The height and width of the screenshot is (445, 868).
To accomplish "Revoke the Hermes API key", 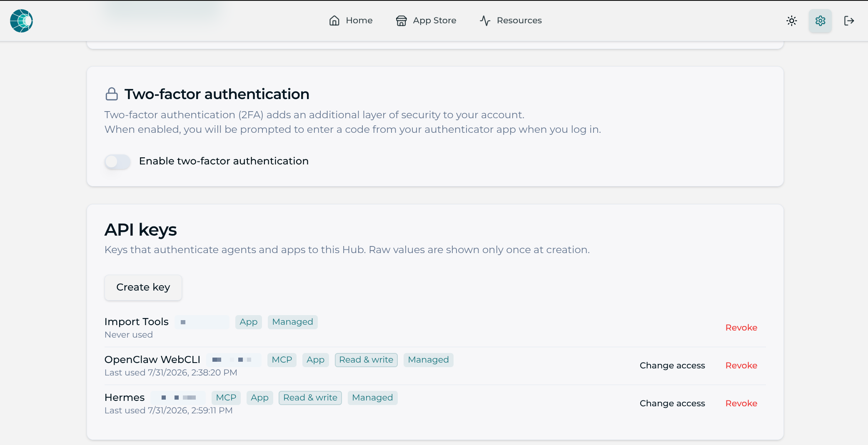I will click(x=741, y=403).
